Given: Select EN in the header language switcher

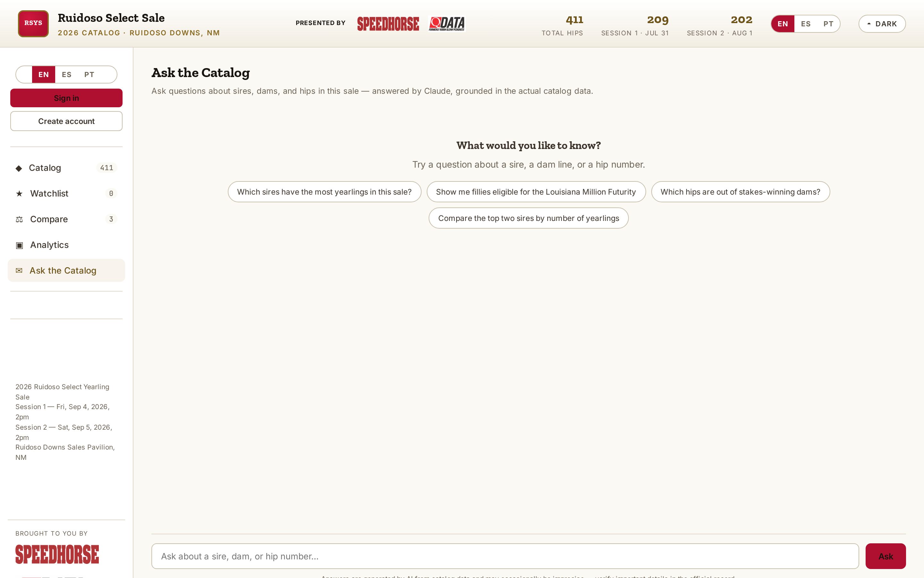Looking at the screenshot, I should 783,24.
